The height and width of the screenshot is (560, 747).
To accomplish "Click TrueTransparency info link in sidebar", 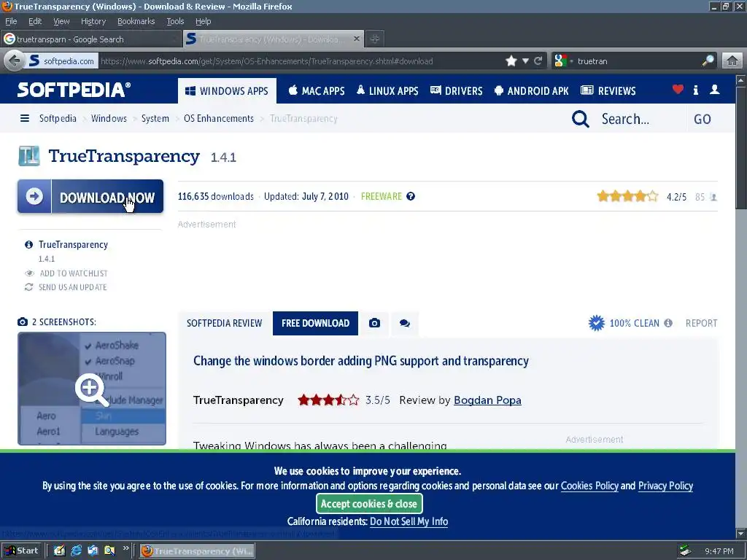I will tap(73, 244).
